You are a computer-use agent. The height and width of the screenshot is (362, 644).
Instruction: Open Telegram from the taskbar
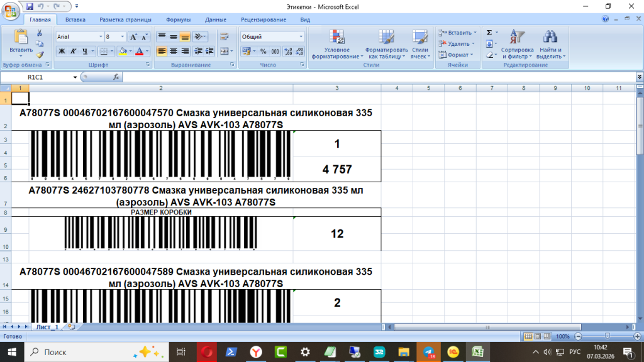pyautogui.click(x=428, y=352)
